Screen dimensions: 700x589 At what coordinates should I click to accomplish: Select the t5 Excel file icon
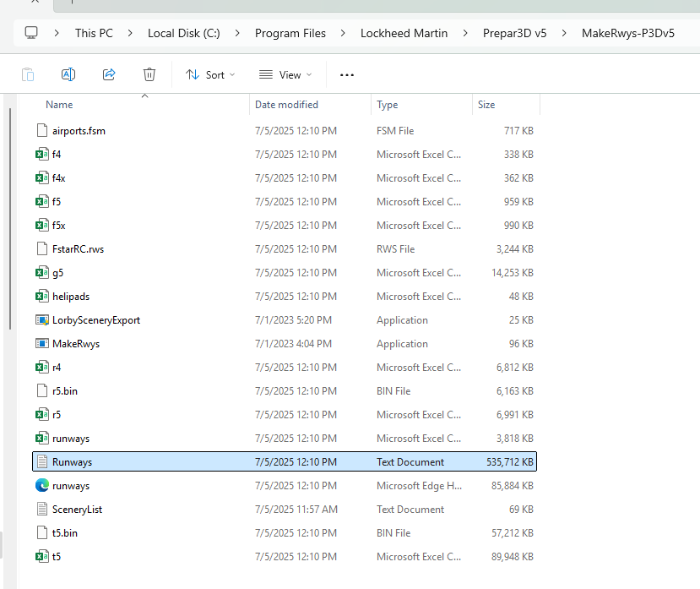click(42, 556)
